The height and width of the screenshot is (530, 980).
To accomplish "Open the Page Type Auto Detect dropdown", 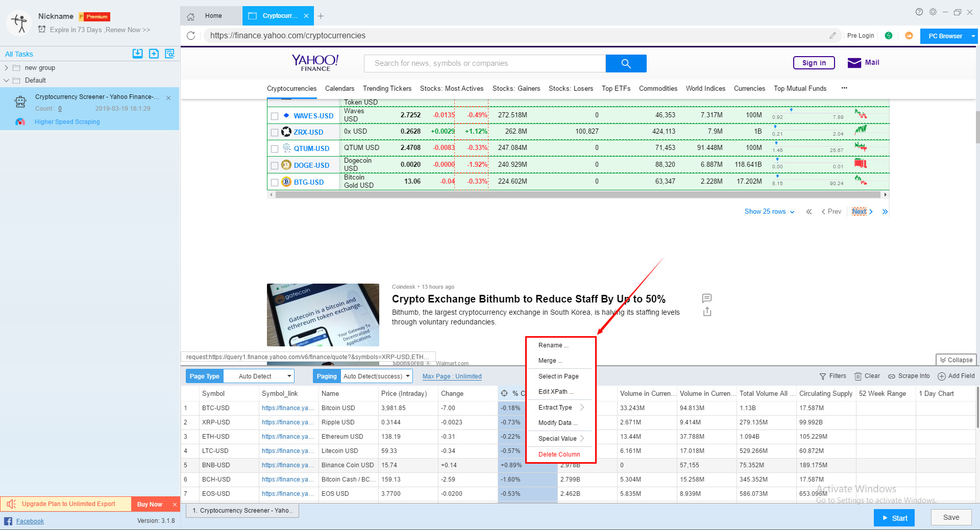I will (259, 376).
